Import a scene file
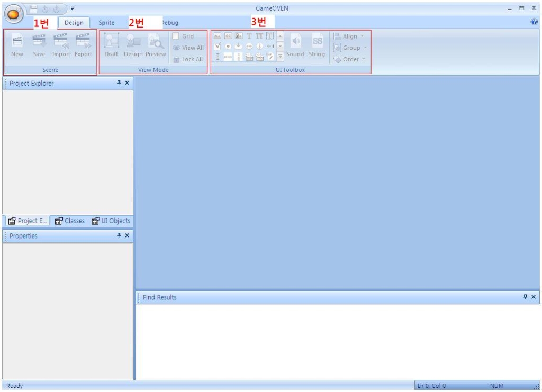 click(61, 45)
